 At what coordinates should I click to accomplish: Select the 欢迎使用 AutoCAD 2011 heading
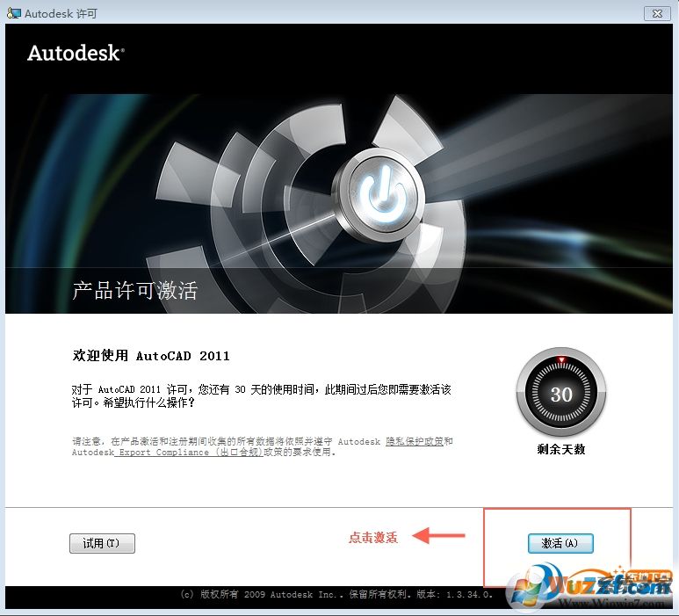point(151,356)
